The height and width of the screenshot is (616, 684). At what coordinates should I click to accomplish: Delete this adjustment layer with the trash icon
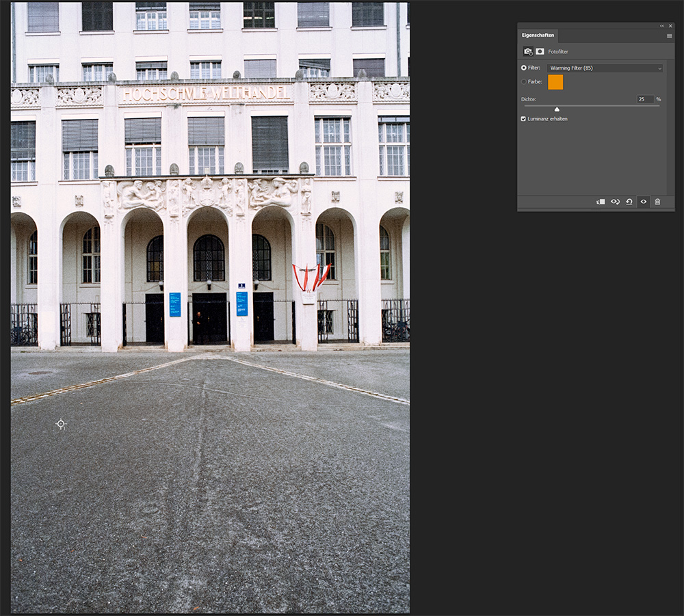click(x=657, y=202)
